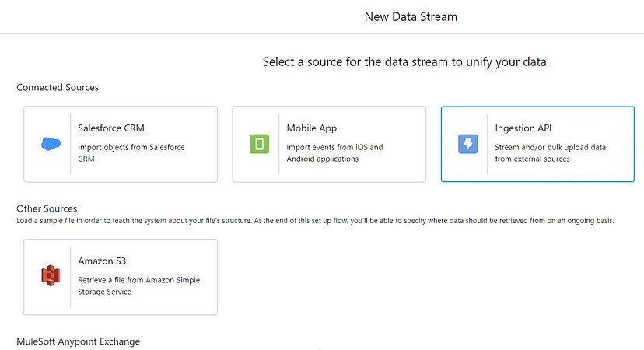Click the Other Sources section heading
Screen dimensions: 644x350
click(x=47, y=208)
